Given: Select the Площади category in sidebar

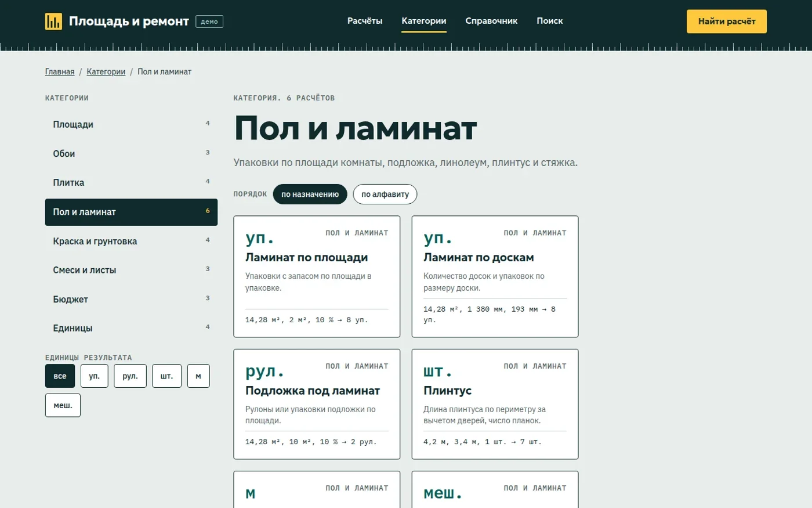Looking at the screenshot, I should click(131, 124).
